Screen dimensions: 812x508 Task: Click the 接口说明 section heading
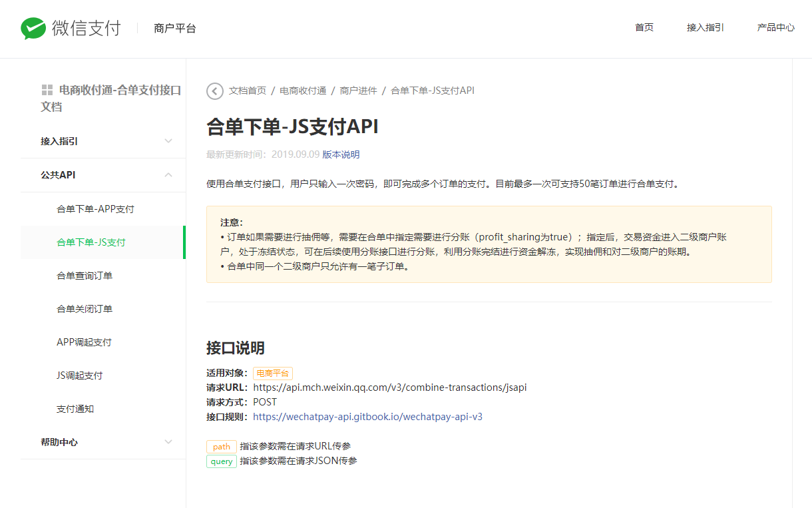pyautogui.click(x=236, y=348)
